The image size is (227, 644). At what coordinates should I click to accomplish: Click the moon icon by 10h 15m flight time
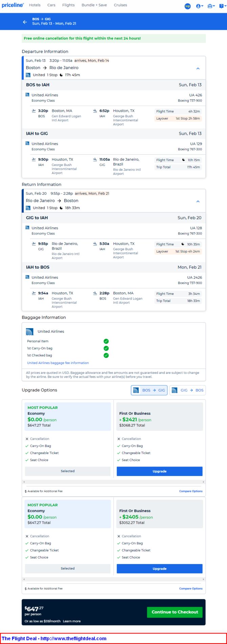click(x=184, y=160)
